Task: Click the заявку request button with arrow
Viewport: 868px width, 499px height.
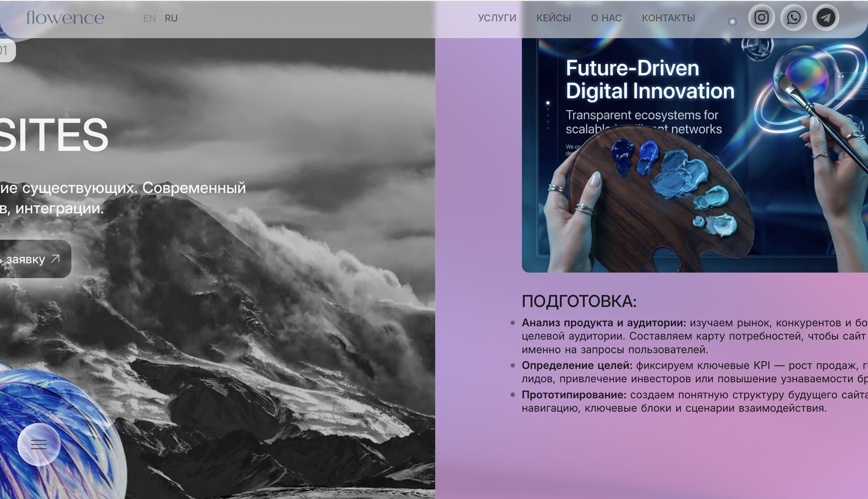Action: point(36,259)
